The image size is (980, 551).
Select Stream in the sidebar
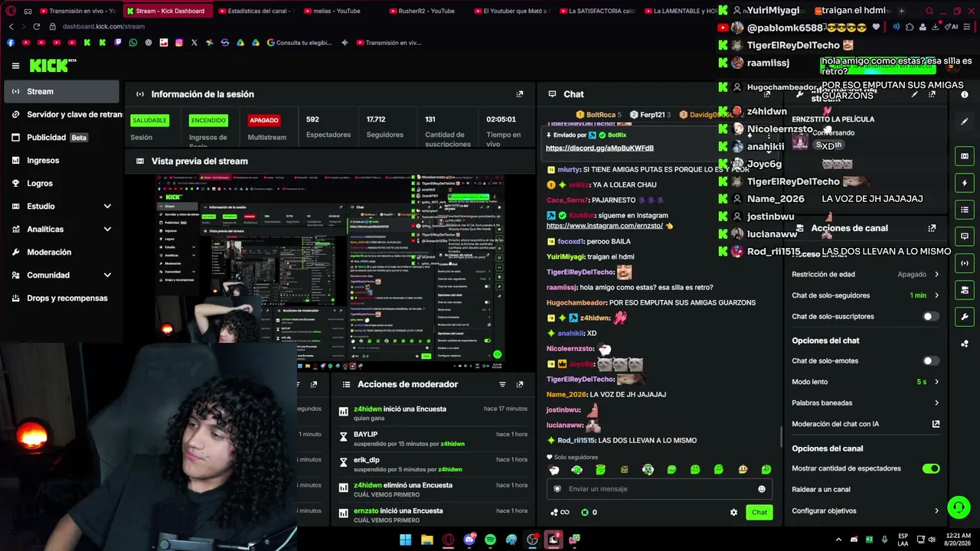click(60, 91)
